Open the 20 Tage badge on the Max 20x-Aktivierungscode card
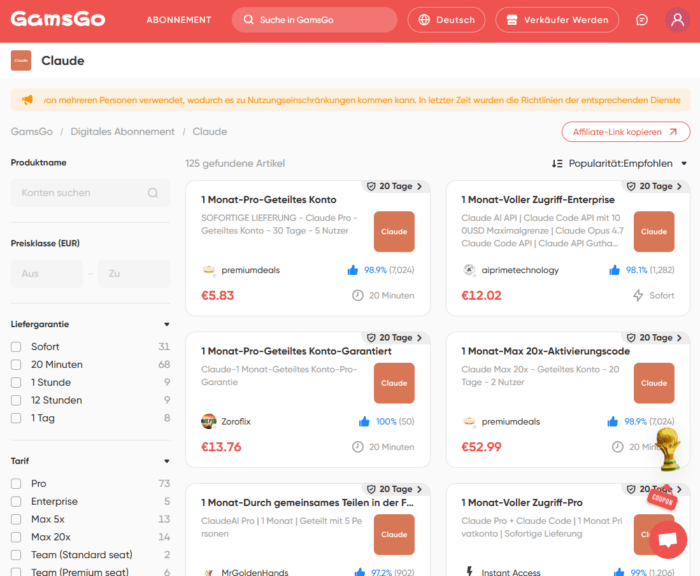Image resolution: width=700 pixels, height=576 pixels. [655, 338]
